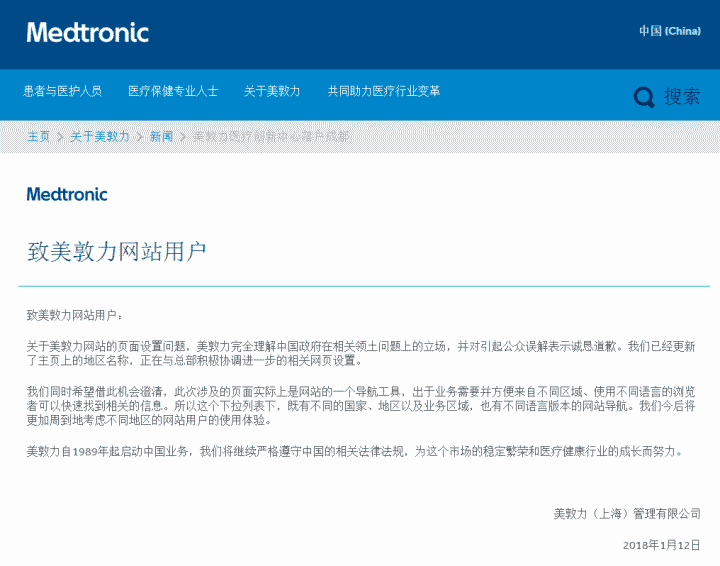The image size is (720, 566).
Task: Open the 患者与医护人员 navigation menu
Action: point(62,91)
